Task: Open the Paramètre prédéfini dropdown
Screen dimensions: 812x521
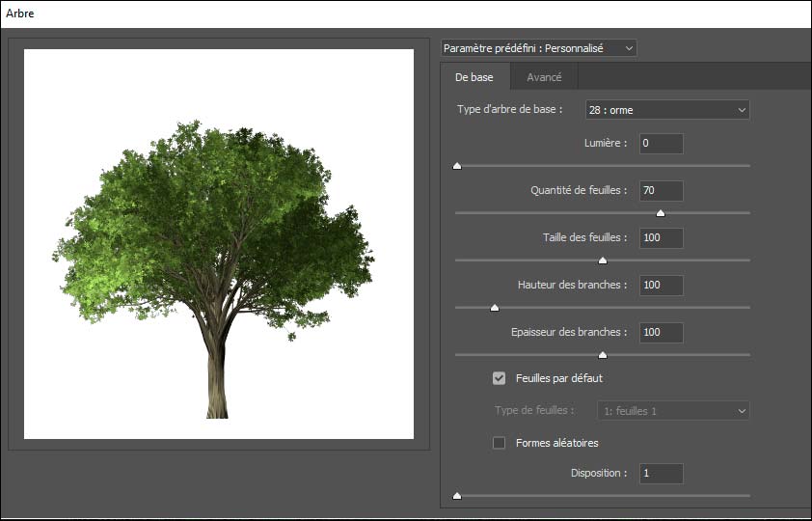Action: 538,48
